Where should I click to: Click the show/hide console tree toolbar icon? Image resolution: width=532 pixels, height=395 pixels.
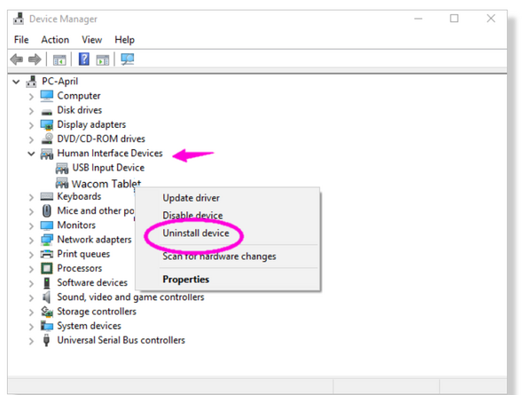tap(59, 60)
